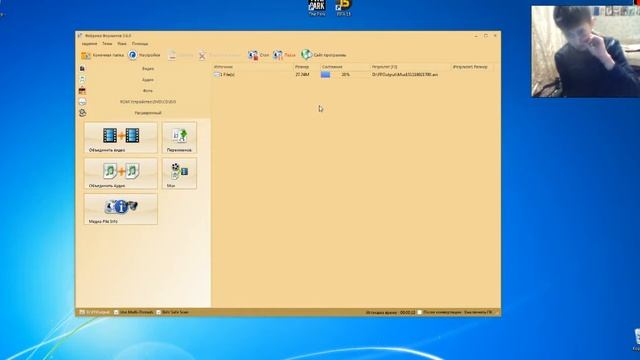Viewport: 640px width, 360px height.
Task: Click the elapsed time 00:00:12
Action: pyautogui.click(x=407, y=312)
